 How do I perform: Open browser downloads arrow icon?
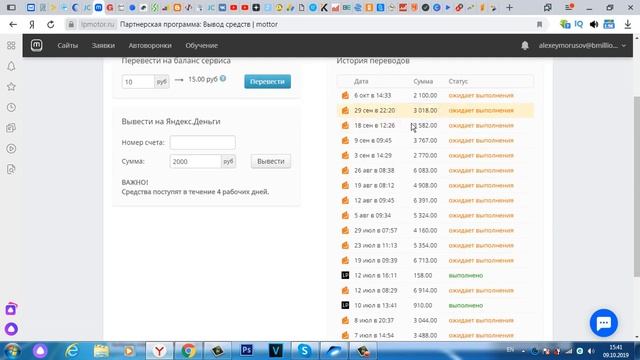(628, 24)
